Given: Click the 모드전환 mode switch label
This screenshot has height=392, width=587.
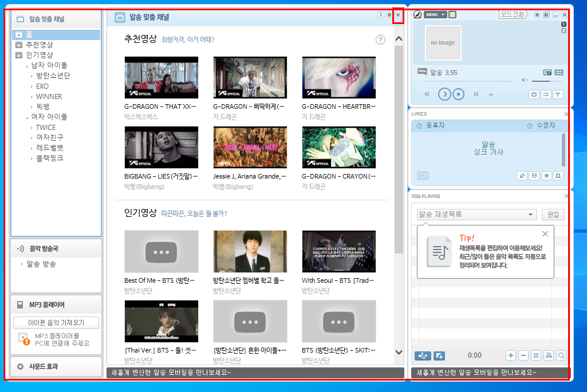Looking at the screenshot, I should [x=513, y=14].
